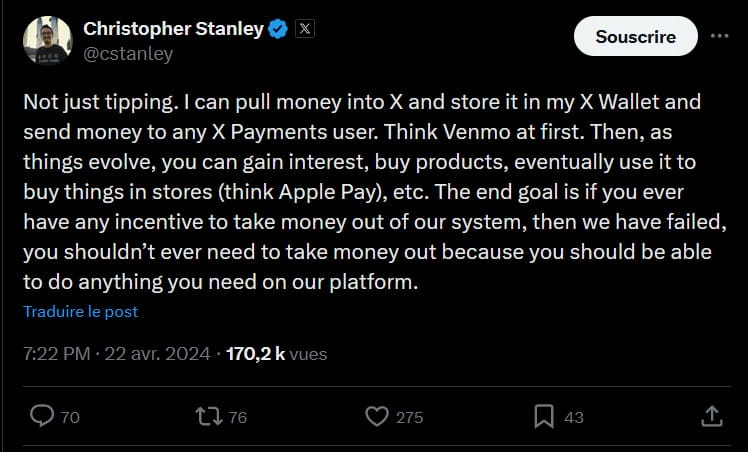Click the repost count of 76

(x=237, y=417)
